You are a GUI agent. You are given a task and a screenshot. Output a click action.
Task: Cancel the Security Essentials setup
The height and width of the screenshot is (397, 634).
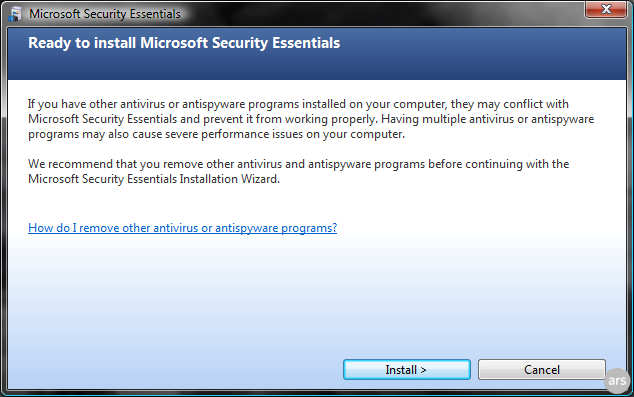click(x=542, y=370)
